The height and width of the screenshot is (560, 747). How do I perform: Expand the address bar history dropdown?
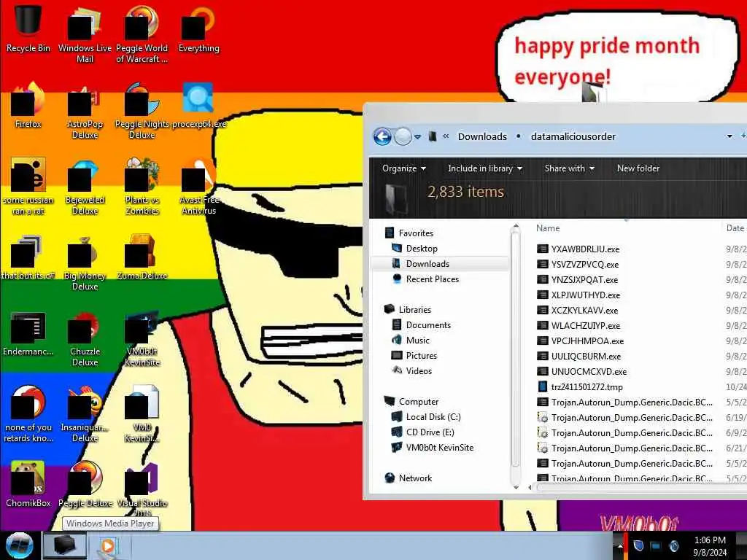pyautogui.click(x=729, y=136)
